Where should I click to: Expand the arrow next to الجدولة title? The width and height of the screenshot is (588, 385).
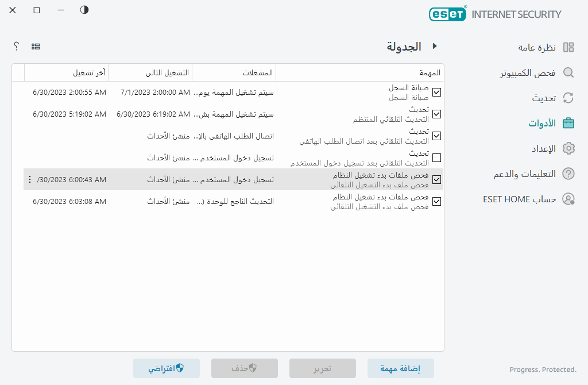coord(435,47)
